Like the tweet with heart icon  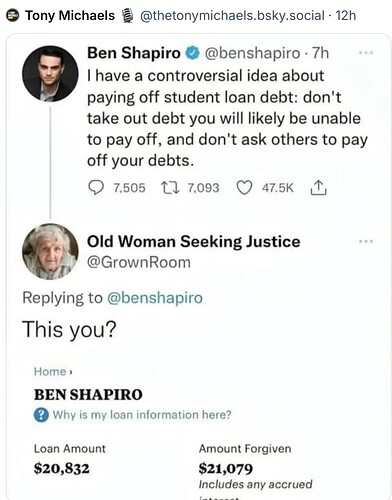tap(244, 188)
